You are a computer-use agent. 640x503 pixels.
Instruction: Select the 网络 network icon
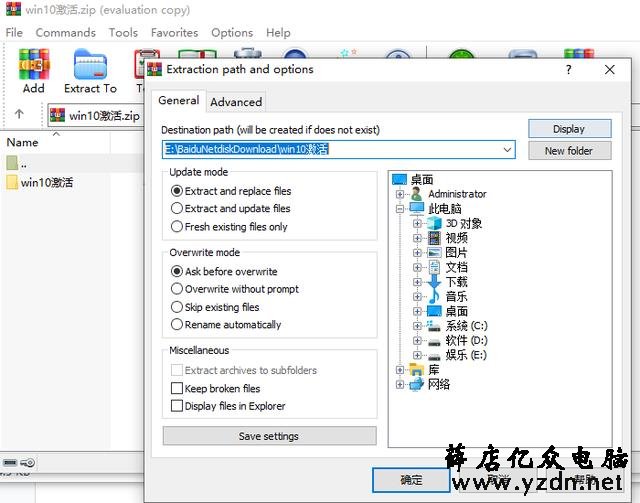[x=416, y=384]
